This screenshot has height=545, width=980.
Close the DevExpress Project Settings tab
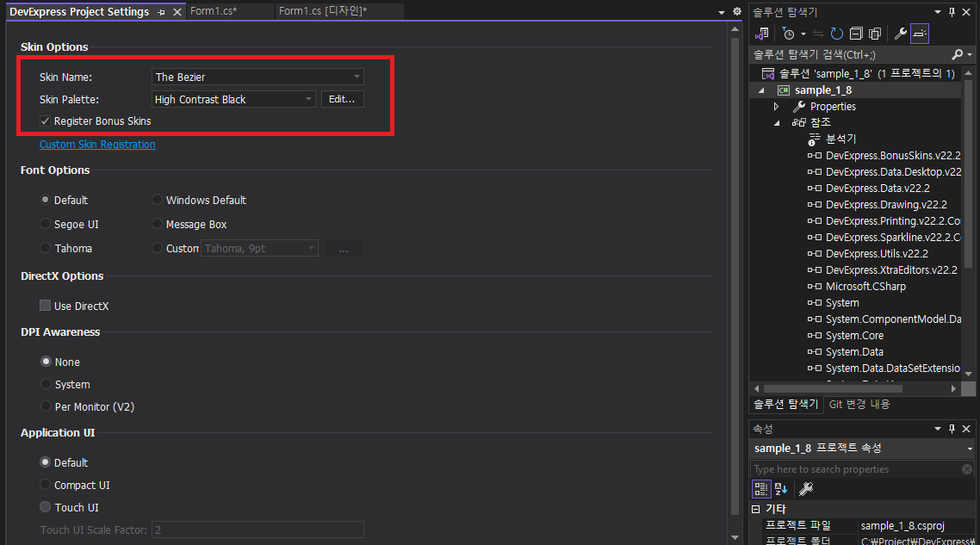click(x=177, y=12)
